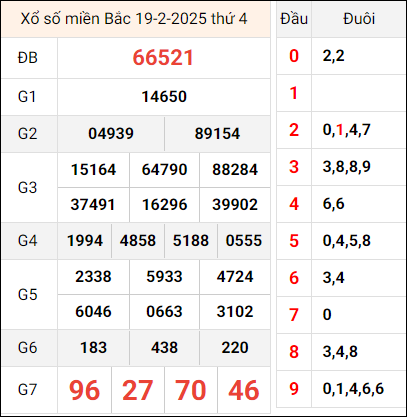
Task: Click G2 result 89154
Action: [x=217, y=134]
